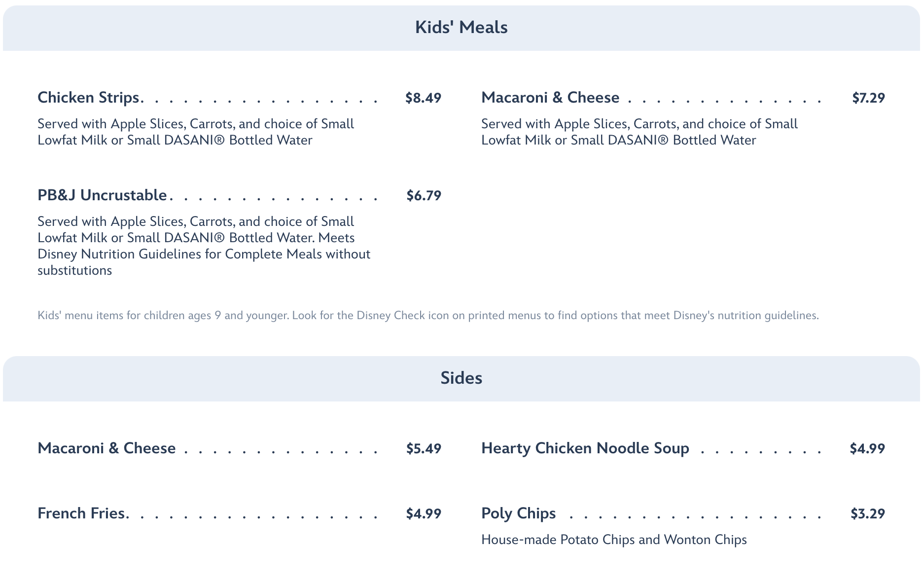Click the $7.29 price label

coord(868,98)
